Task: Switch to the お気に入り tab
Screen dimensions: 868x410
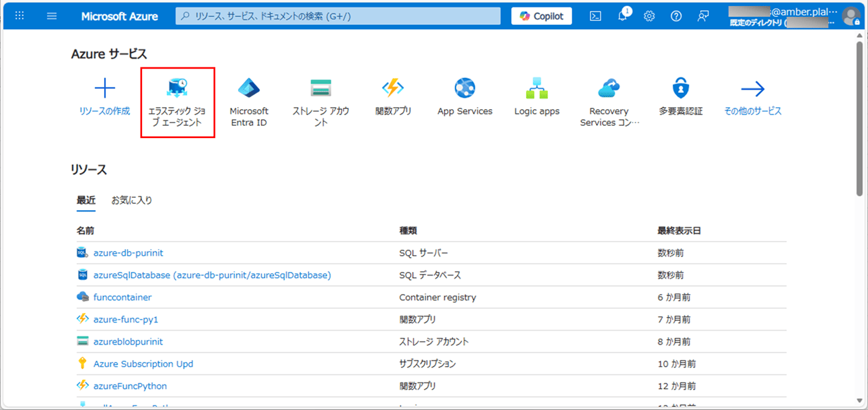Action: (132, 200)
